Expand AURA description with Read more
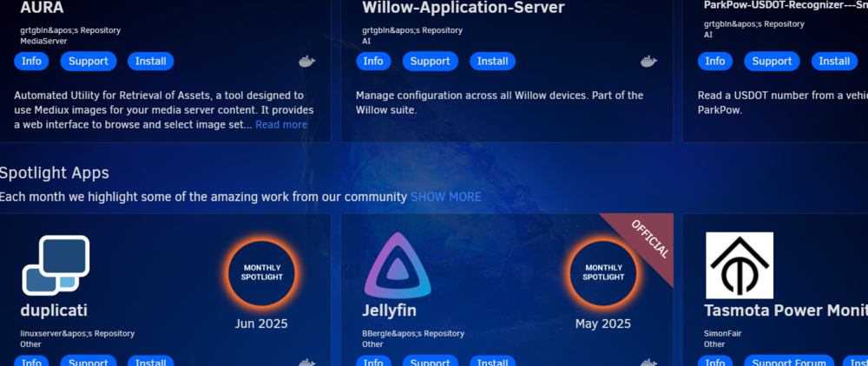 tap(281, 125)
